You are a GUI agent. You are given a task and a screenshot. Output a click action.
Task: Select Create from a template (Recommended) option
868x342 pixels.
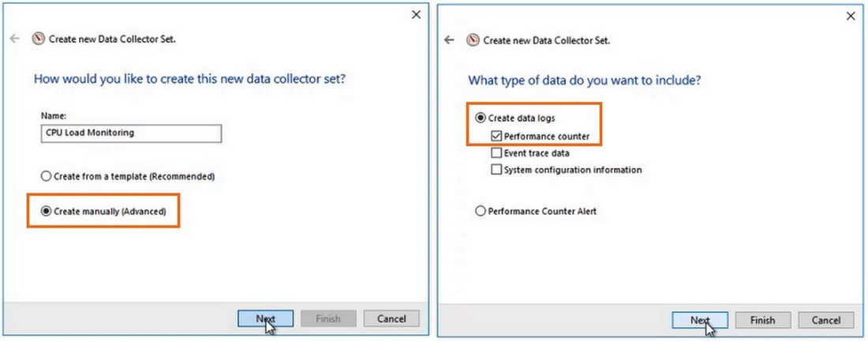(128, 176)
